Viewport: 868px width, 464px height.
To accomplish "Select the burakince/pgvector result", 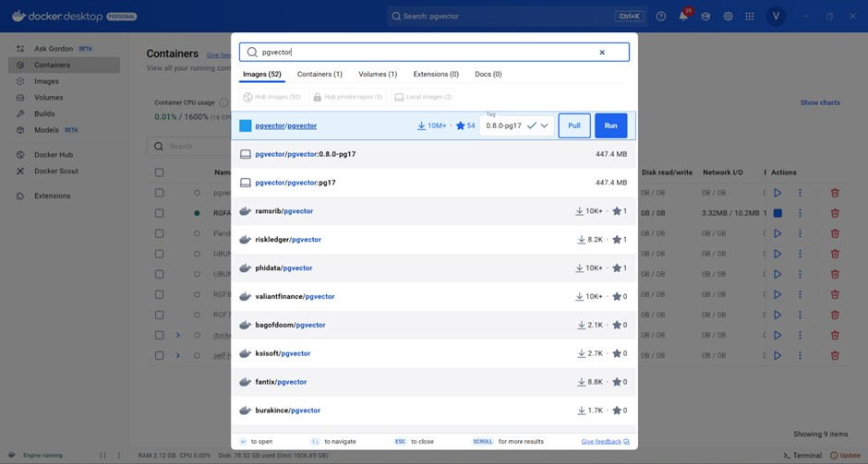I will [434, 410].
